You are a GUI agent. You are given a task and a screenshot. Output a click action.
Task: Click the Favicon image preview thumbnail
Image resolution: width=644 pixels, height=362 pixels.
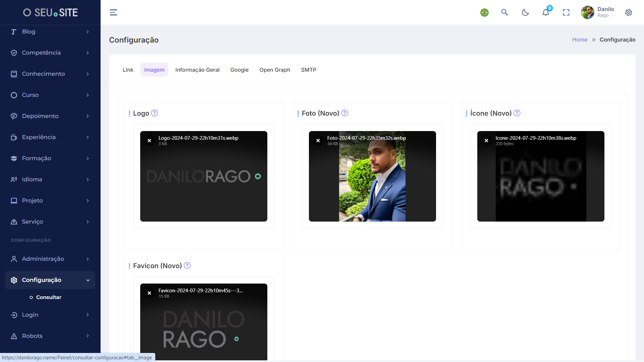pos(204,322)
